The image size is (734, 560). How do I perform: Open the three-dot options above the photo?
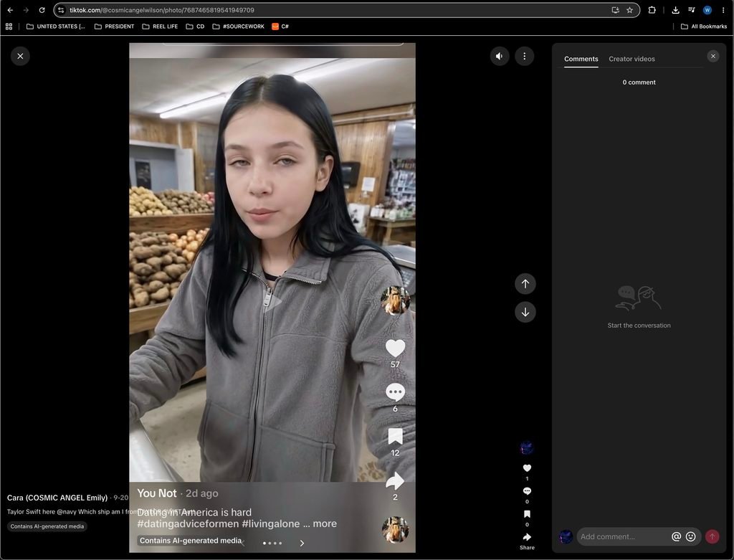click(524, 56)
